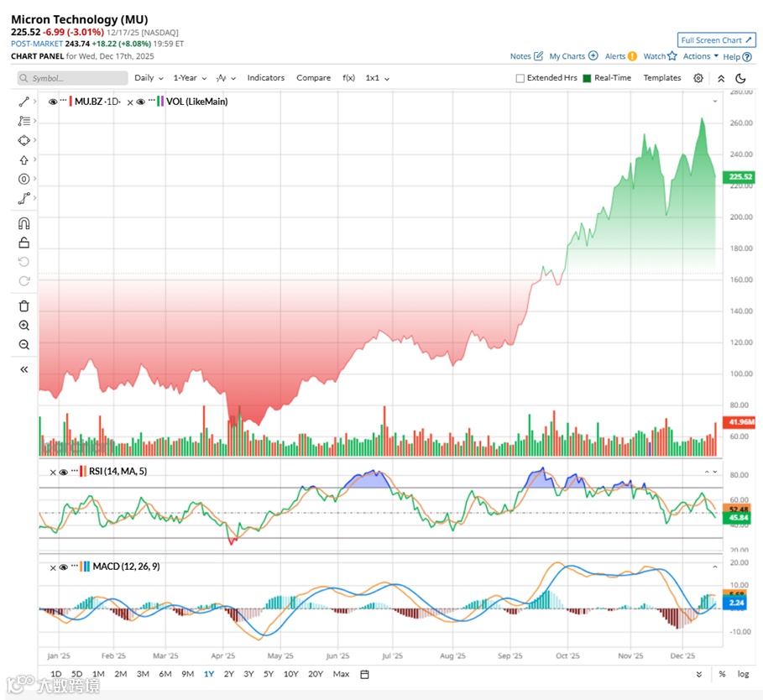
Task: Select the 1Y range tab
Action: (209, 674)
